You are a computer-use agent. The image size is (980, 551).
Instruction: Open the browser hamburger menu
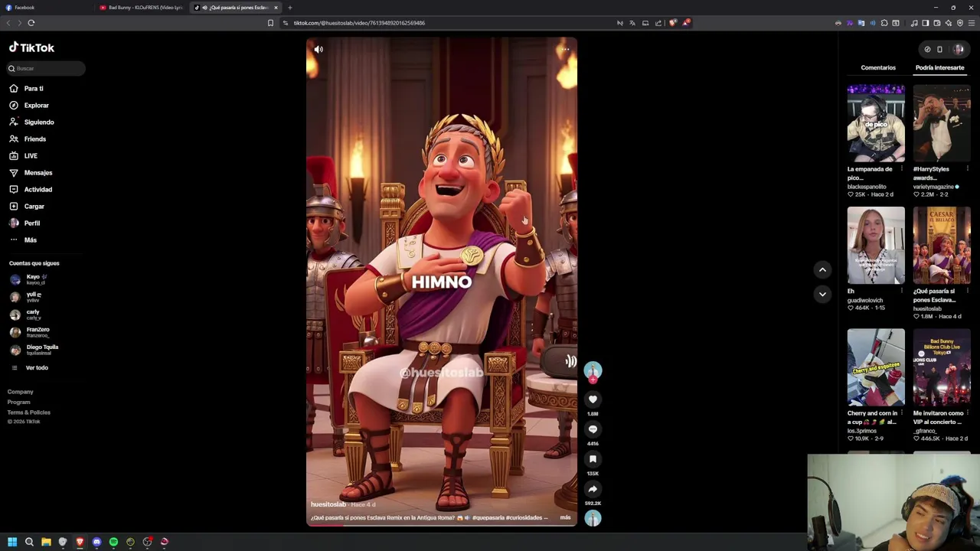971,23
